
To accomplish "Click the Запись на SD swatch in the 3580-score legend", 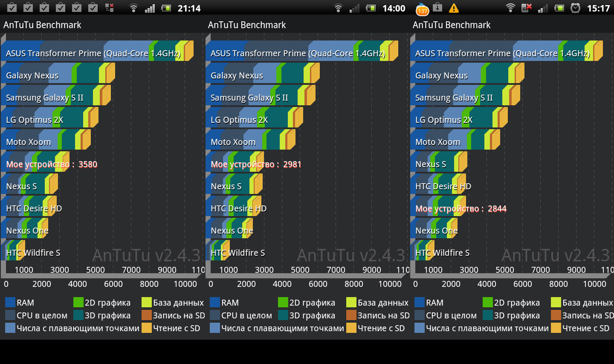I will (x=147, y=315).
